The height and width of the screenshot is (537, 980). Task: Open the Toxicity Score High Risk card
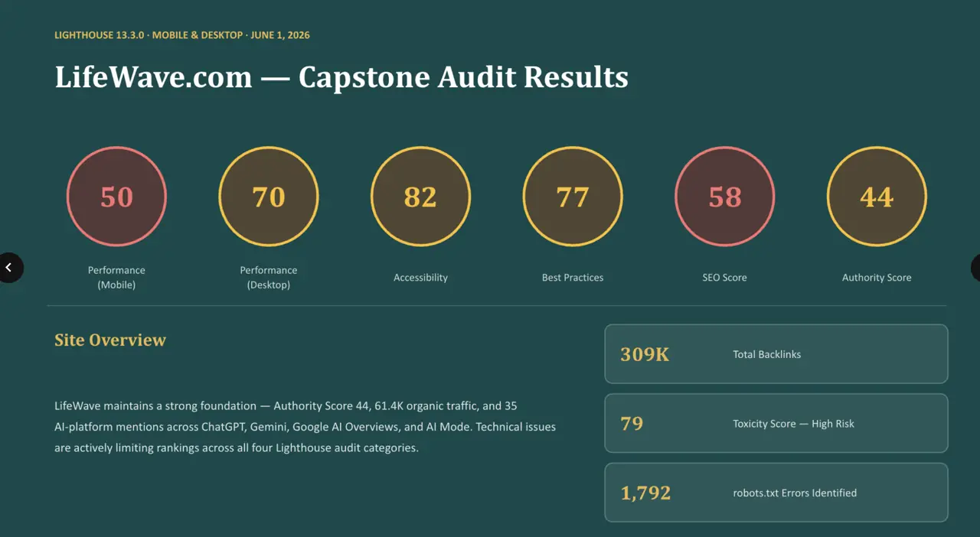(x=776, y=423)
